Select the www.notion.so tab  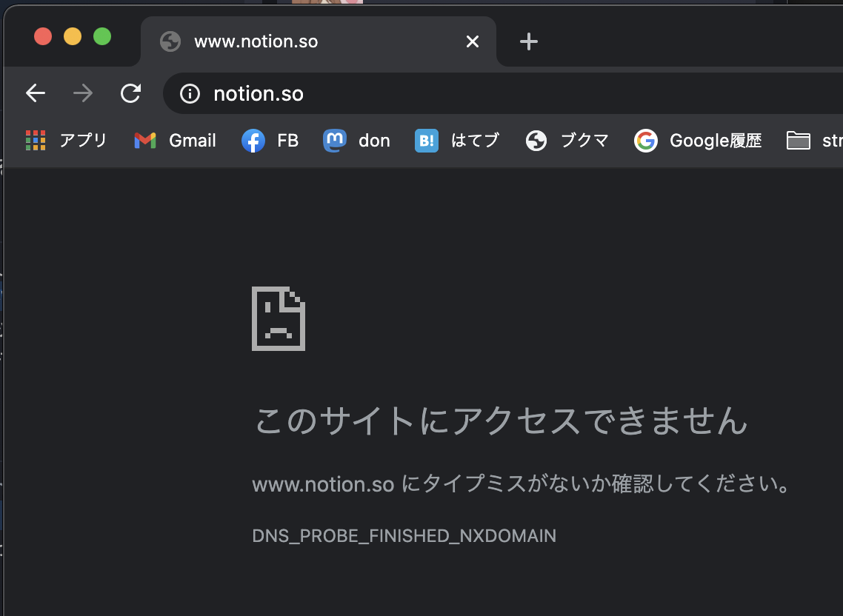(x=318, y=41)
